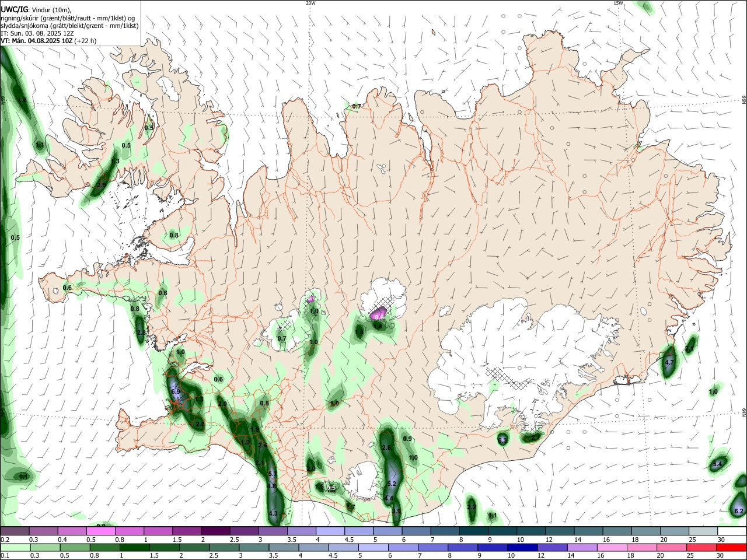Click the 4.8 rainfall value on the southwest coast
Viewport: 747px width, 560px height.
[271, 486]
